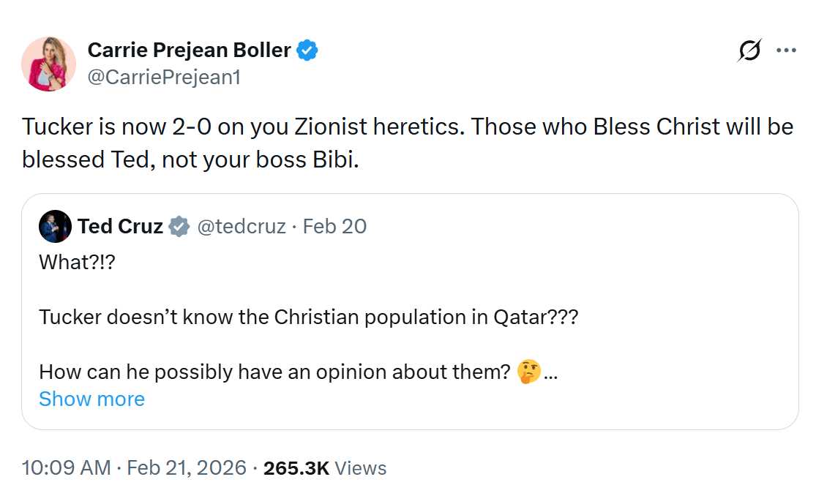Image resolution: width=816 pixels, height=504 pixels.
Task: Click the Ted Cruz name in quoted post
Action: click(120, 227)
